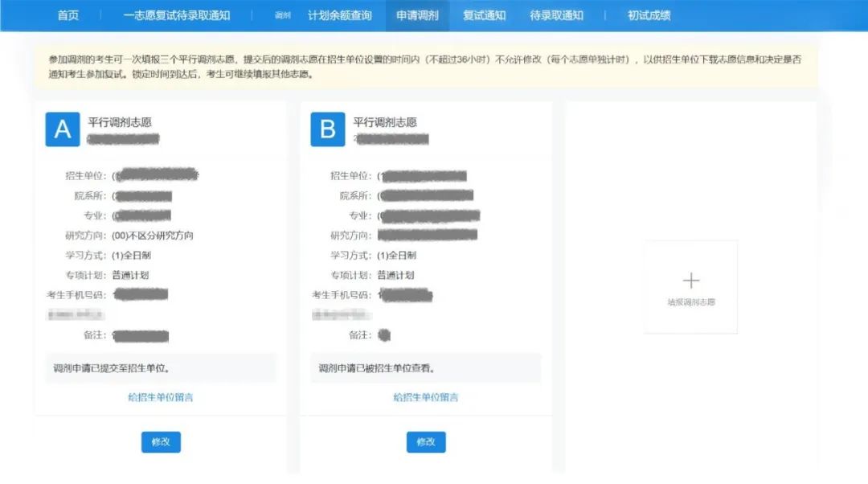Click 修改 button under volunteer A
868x484 pixels.
161,441
